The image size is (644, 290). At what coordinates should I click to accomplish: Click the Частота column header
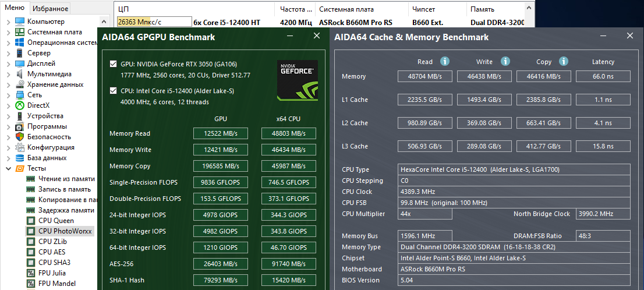(295, 9)
